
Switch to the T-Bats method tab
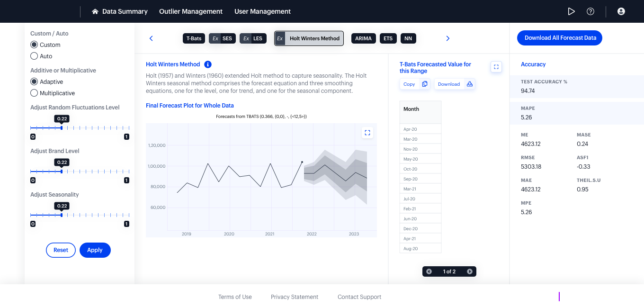[194, 38]
